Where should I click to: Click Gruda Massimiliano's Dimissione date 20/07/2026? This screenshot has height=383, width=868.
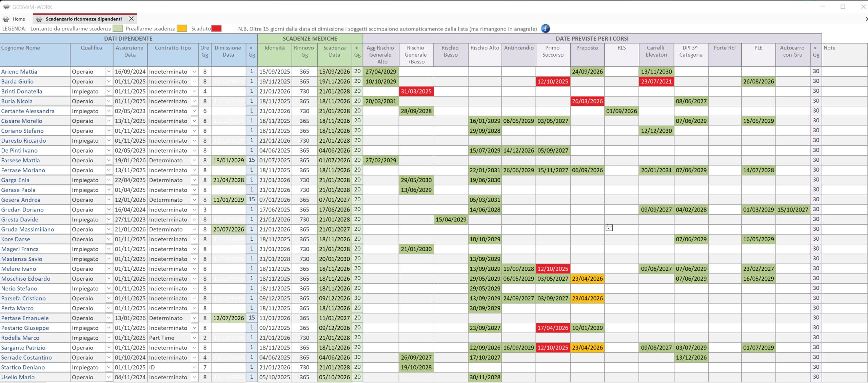tap(229, 229)
